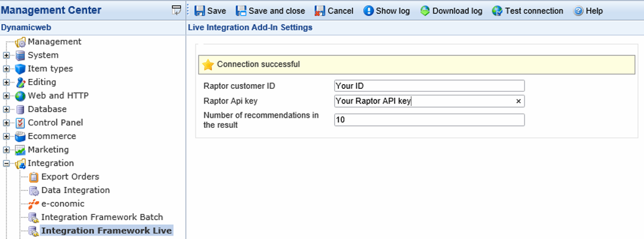Select the Management tree item

pyautogui.click(x=54, y=42)
